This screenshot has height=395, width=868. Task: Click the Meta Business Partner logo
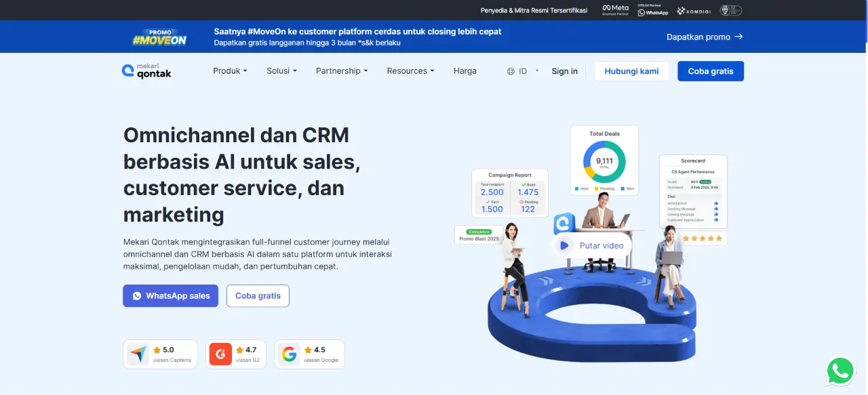[x=616, y=10]
